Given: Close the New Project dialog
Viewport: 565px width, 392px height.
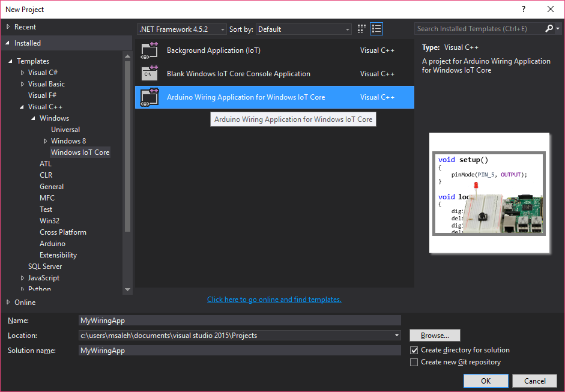Looking at the screenshot, I should [x=551, y=10].
